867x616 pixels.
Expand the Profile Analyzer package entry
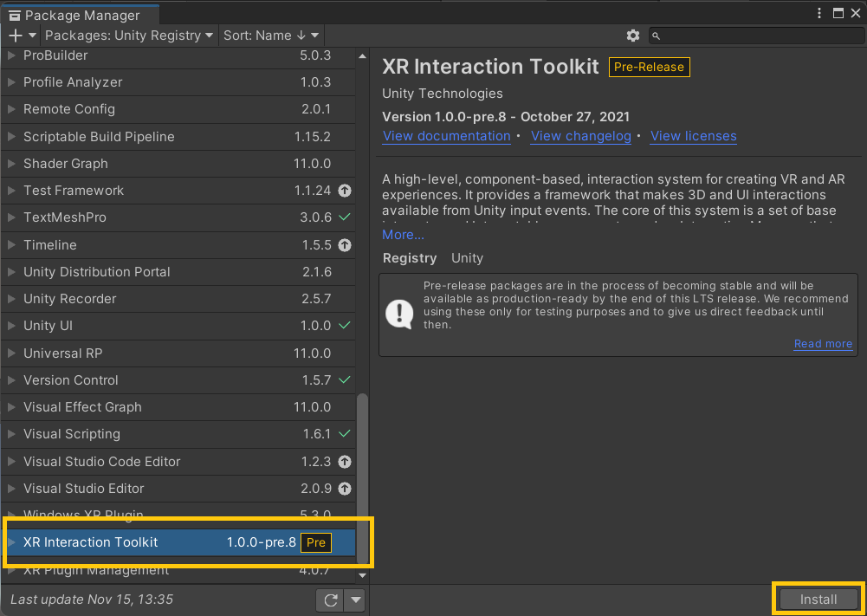(11, 81)
